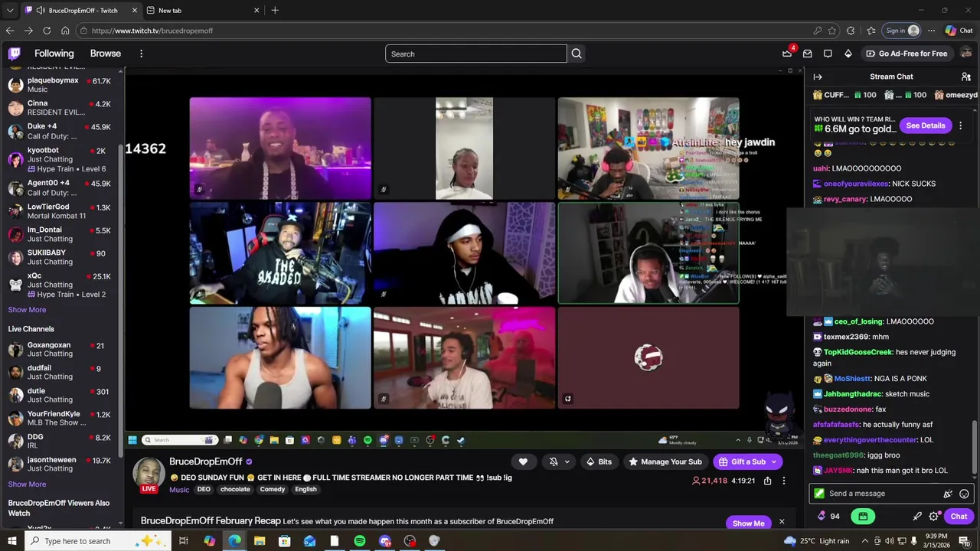Open Task View on the taskbar
Image resolution: width=980 pixels, height=551 pixels.
point(184,541)
